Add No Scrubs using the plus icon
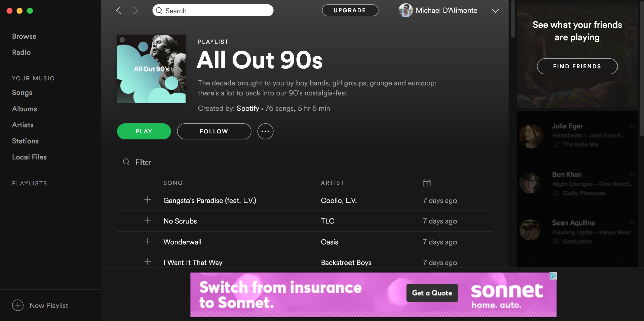Viewport: 644px width, 321px height. [147, 221]
